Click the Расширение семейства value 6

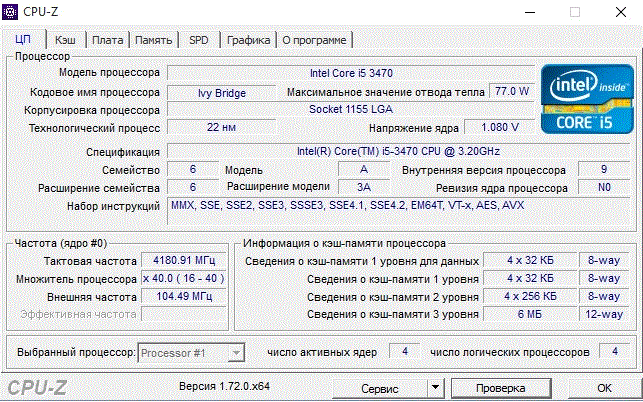(x=193, y=187)
